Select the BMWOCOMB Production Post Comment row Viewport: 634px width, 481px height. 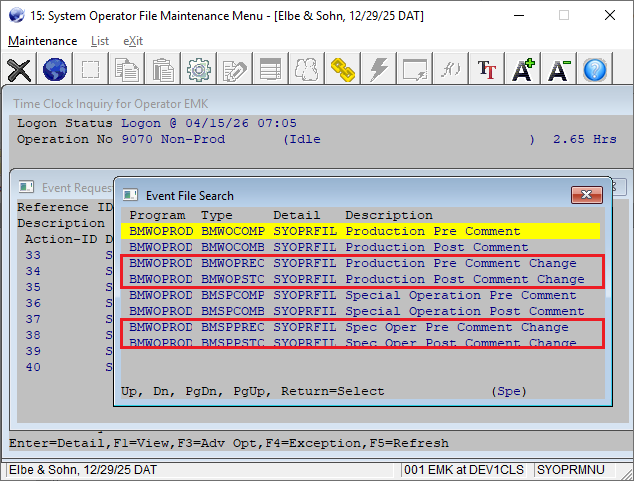coord(361,247)
